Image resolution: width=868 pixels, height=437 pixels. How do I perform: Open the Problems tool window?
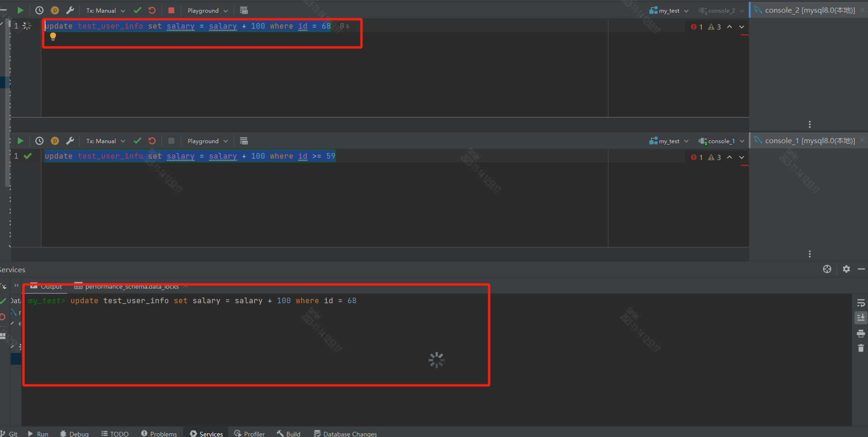[159, 434]
